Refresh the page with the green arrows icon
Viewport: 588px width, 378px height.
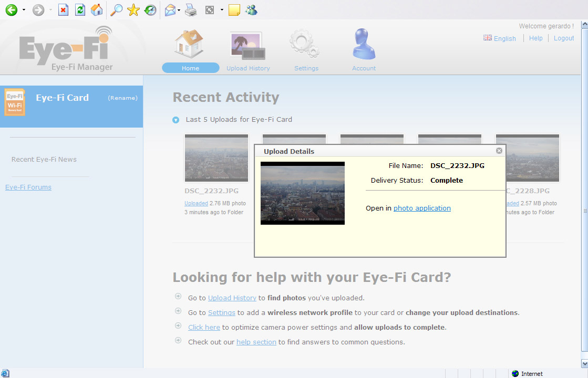80,10
